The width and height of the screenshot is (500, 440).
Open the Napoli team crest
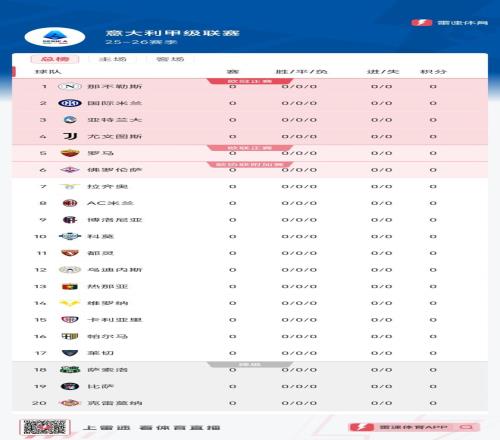[70, 87]
